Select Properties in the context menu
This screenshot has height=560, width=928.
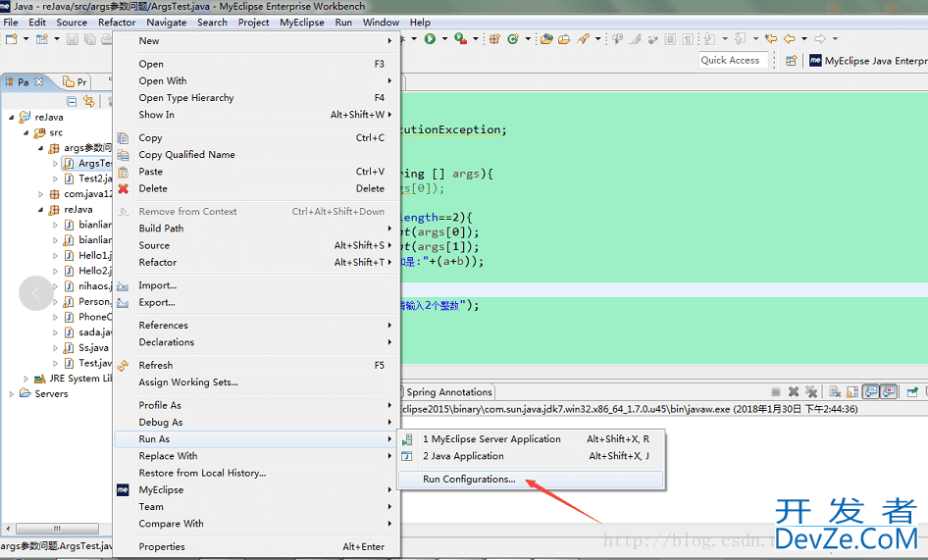256,546
